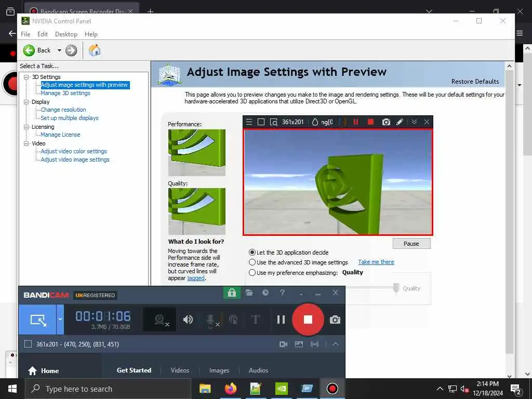Toggle Bandicam speaker sound icon

click(x=188, y=320)
